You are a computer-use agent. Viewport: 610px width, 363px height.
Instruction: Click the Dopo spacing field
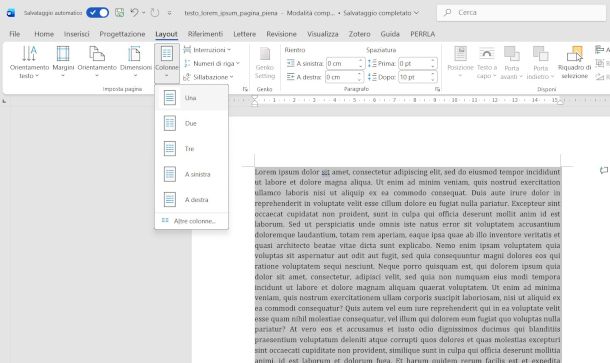tap(414, 77)
